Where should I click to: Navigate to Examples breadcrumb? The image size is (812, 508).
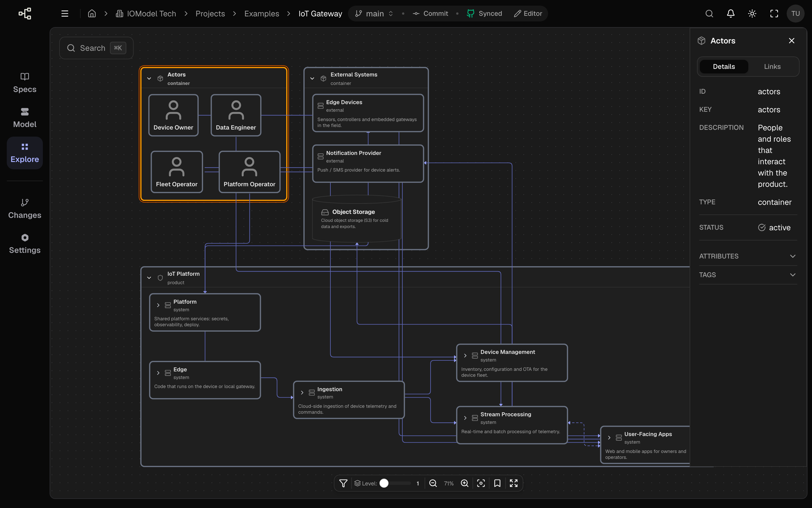click(x=262, y=14)
